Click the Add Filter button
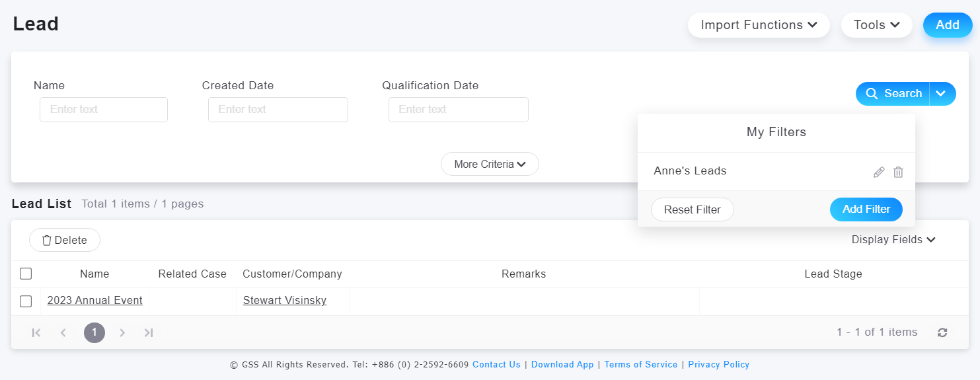The width and height of the screenshot is (980, 380). (866, 209)
